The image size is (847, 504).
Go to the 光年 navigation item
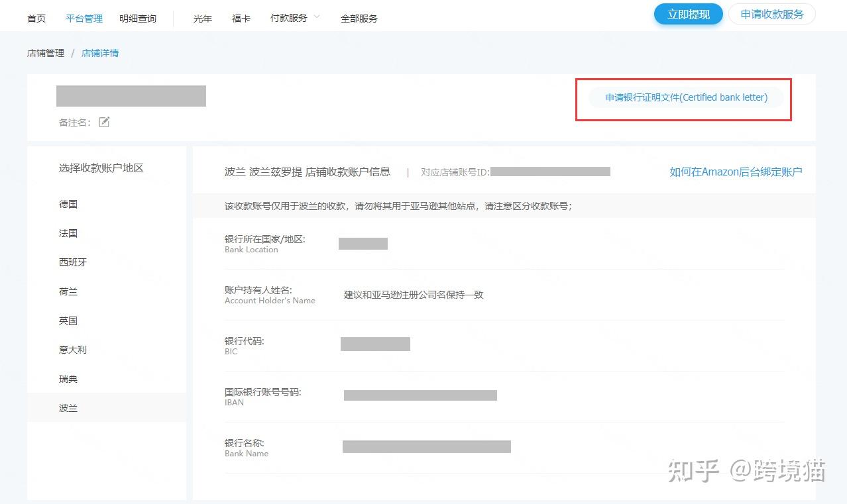point(203,19)
